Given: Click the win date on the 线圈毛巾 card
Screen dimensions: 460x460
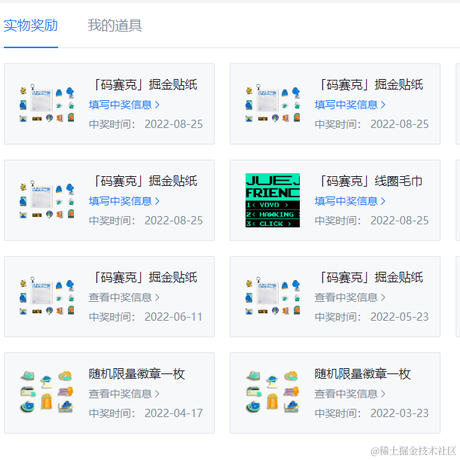Looking at the screenshot, I should tap(399, 221).
